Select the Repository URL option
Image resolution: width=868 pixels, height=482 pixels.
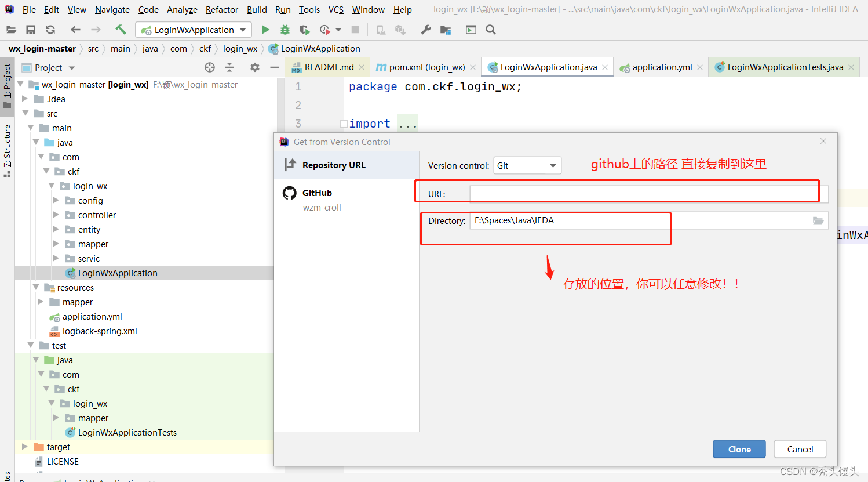[347, 165]
